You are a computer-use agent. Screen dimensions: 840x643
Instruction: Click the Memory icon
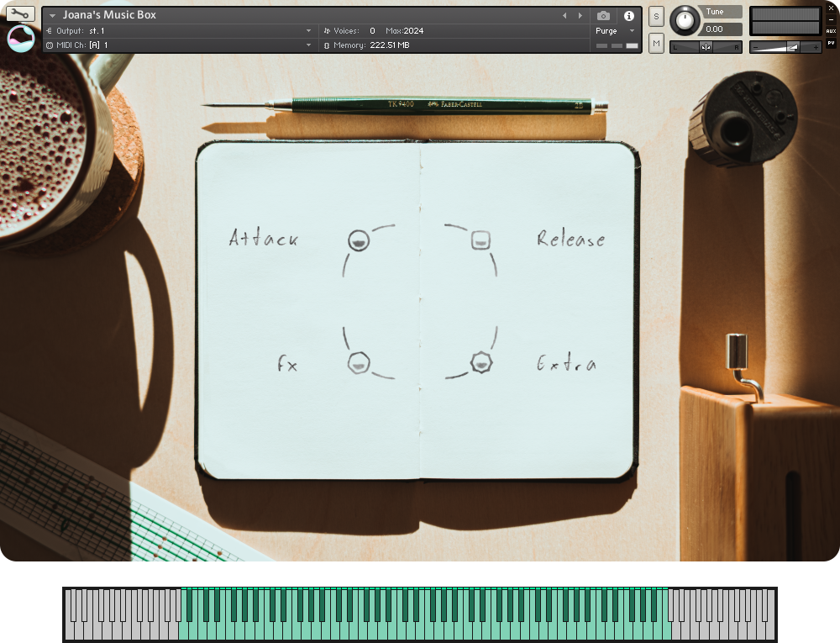tap(327, 45)
